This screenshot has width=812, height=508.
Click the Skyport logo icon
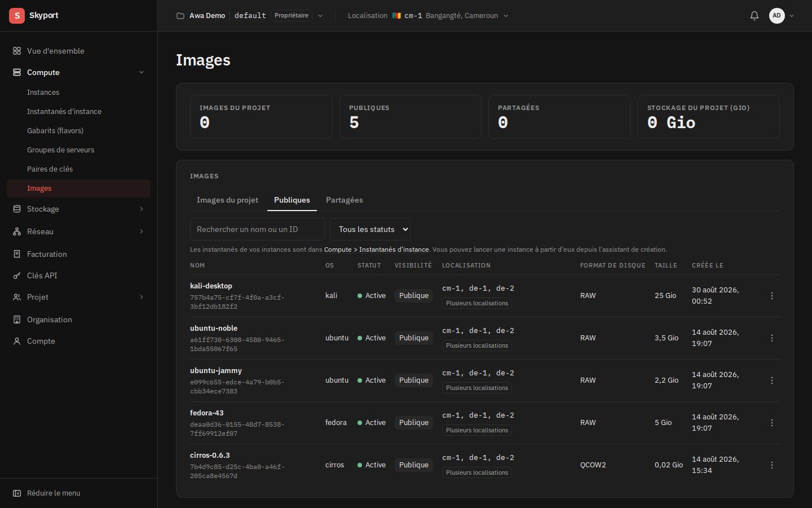pos(17,15)
